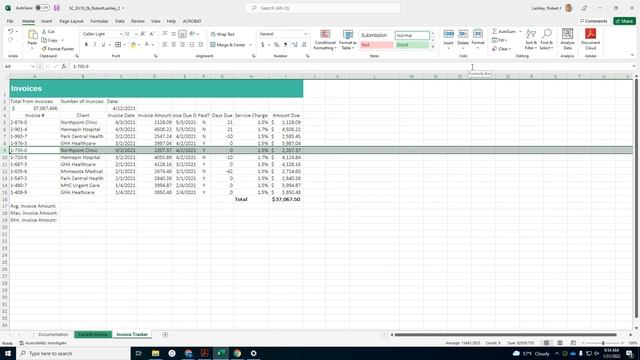Switch to the Formulas tab
The height and width of the screenshot is (360, 640).
click(99, 21)
